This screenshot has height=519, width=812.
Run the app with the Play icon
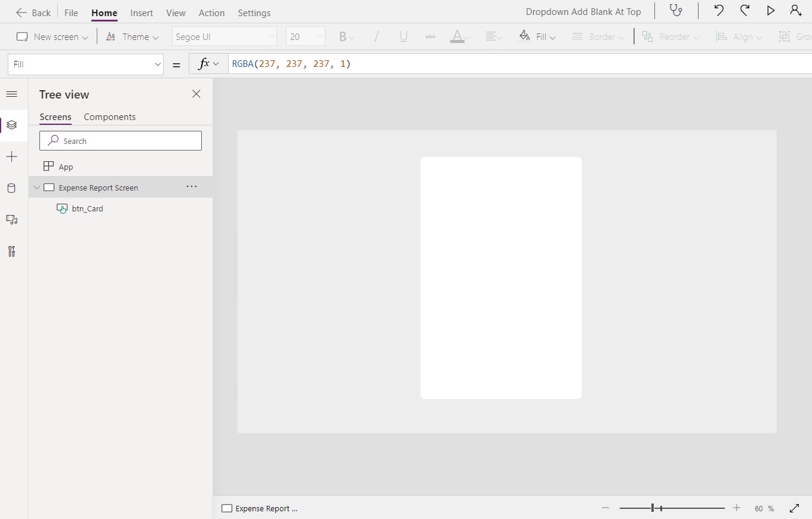tap(770, 10)
